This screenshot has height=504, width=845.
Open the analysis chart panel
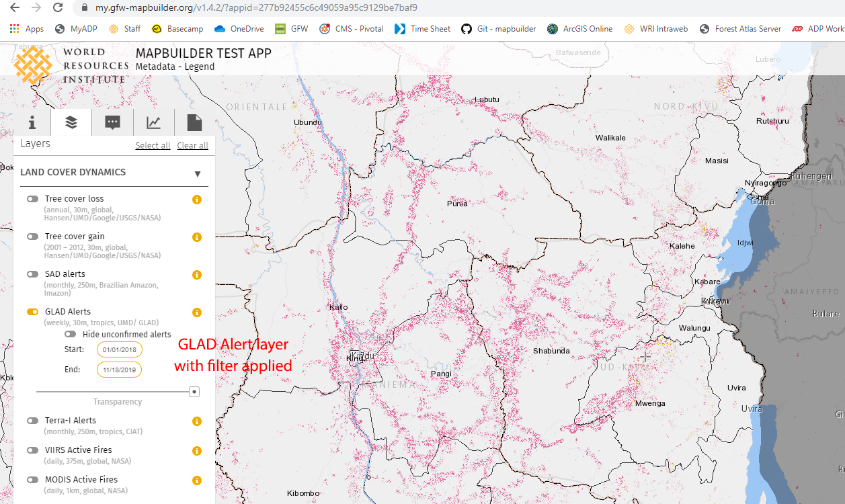click(153, 122)
